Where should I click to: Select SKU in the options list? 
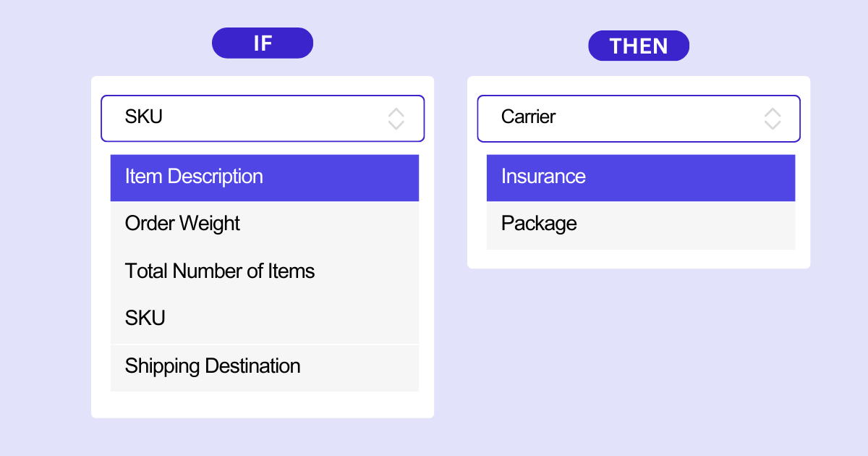265,318
